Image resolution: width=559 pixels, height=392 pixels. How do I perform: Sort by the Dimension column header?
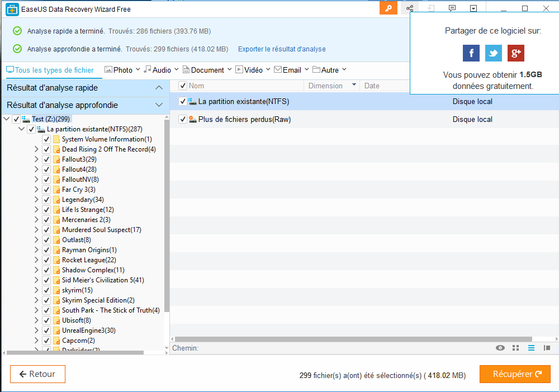(x=331, y=86)
